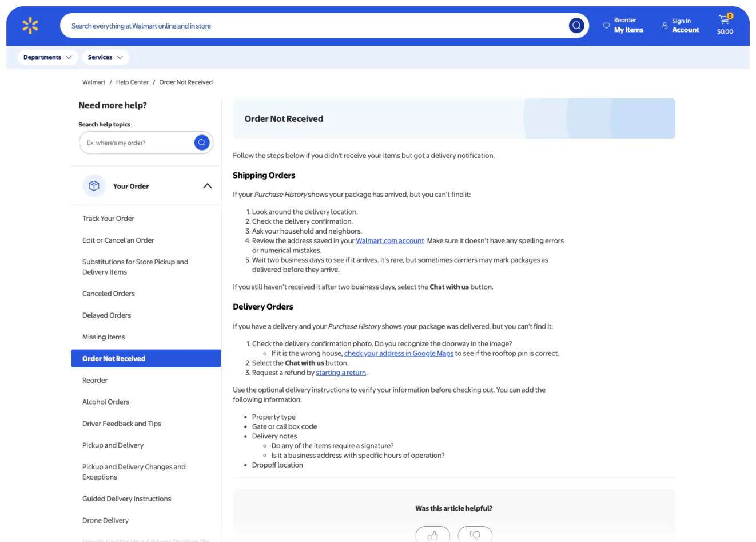Open Pickup and Delivery Changes and Exceptions
This screenshot has height=542, width=756.
(x=134, y=472)
